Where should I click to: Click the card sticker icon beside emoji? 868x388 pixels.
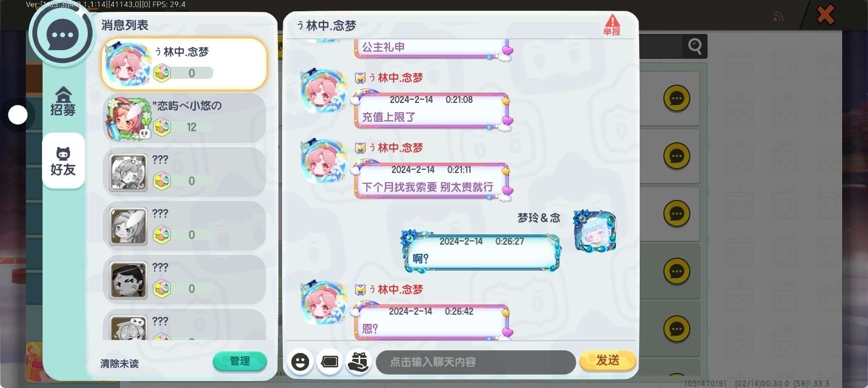(x=330, y=362)
